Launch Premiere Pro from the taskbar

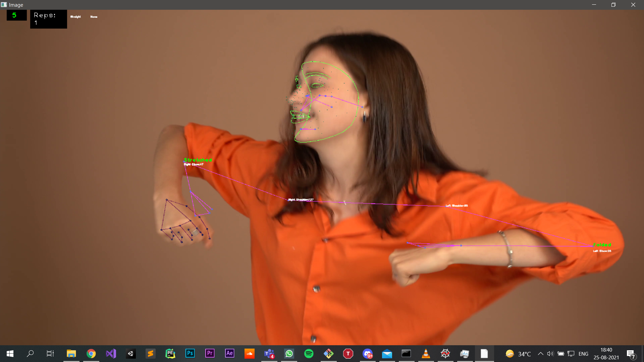point(210,353)
